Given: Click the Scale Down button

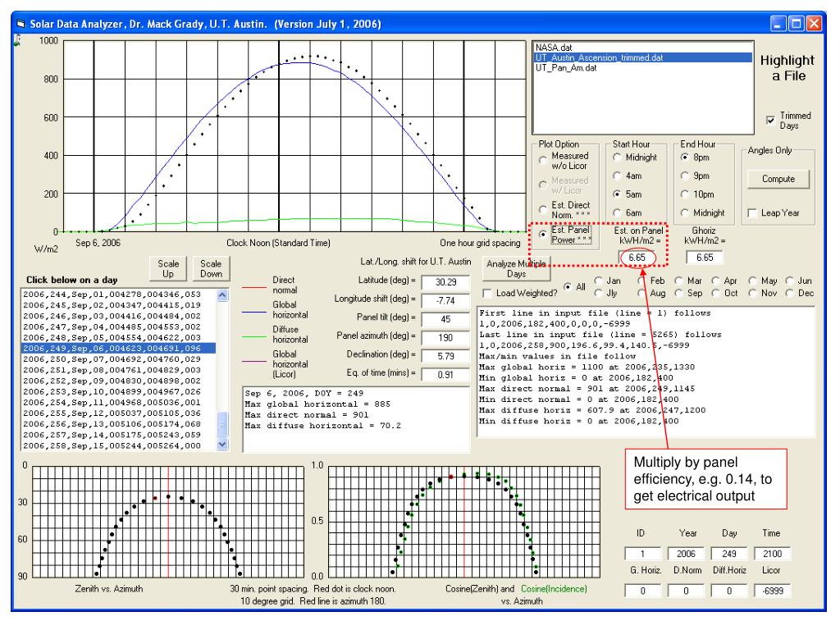Looking at the screenshot, I should point(211,268).
